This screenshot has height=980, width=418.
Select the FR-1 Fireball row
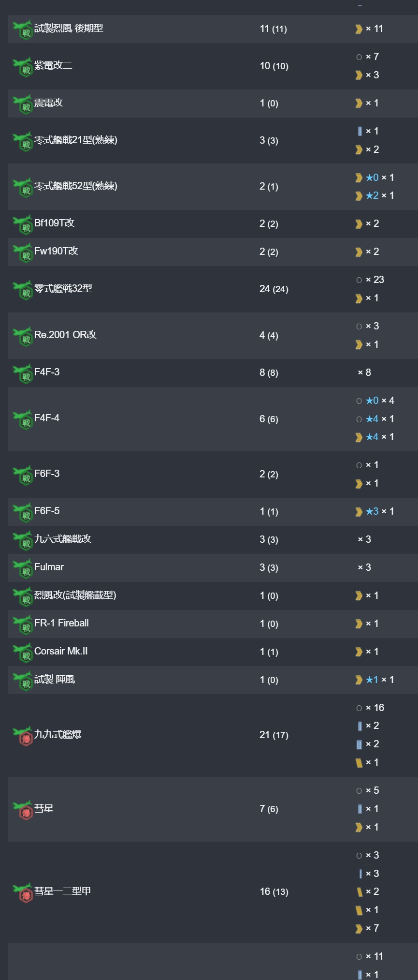(x=213, y=624)
